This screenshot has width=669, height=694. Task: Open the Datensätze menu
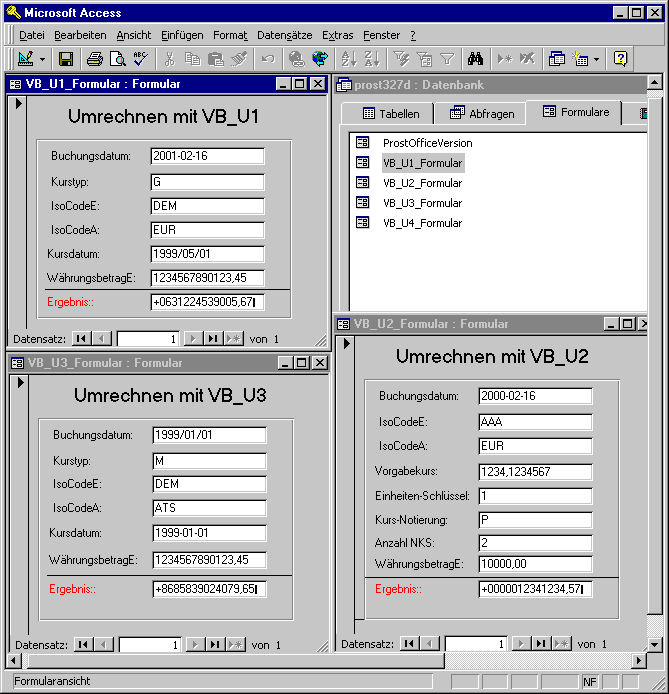285,35
